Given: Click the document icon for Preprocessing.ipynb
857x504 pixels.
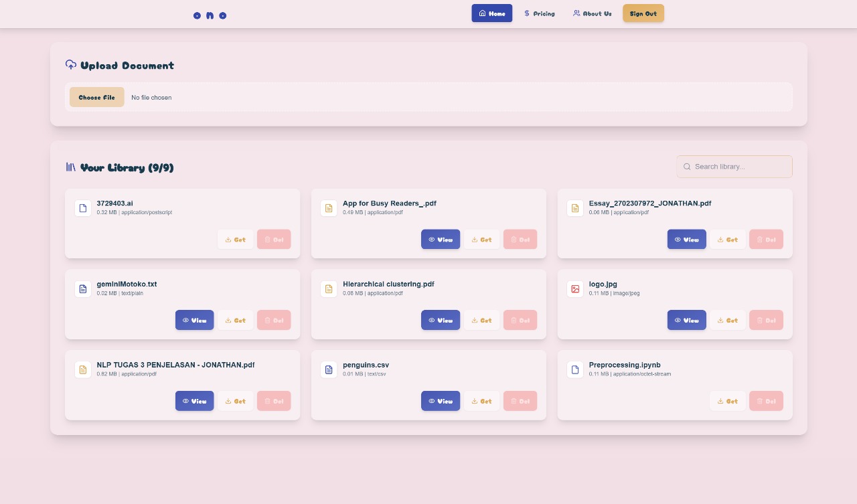Looking at the screenshot, I should [x=574, y=370].
